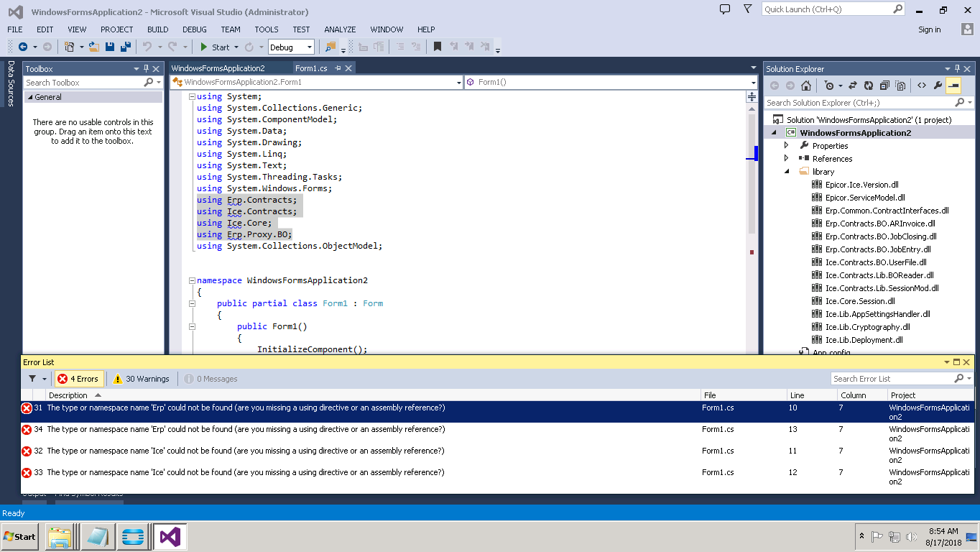980x552 pixels.
Task: Toggle Show All Files in Solution Explorer
Action: pos(900,86)
